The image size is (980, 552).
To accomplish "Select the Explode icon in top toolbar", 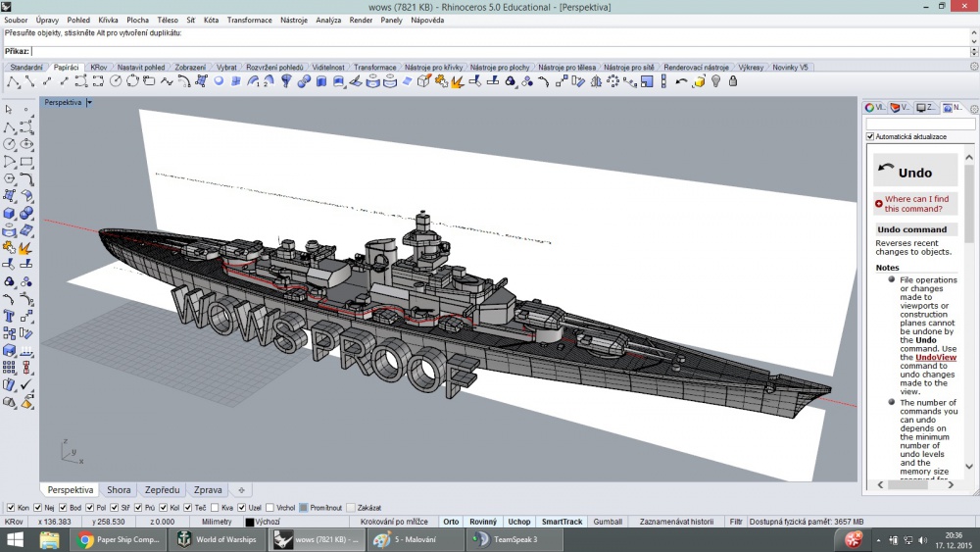I will click(458, 81).
